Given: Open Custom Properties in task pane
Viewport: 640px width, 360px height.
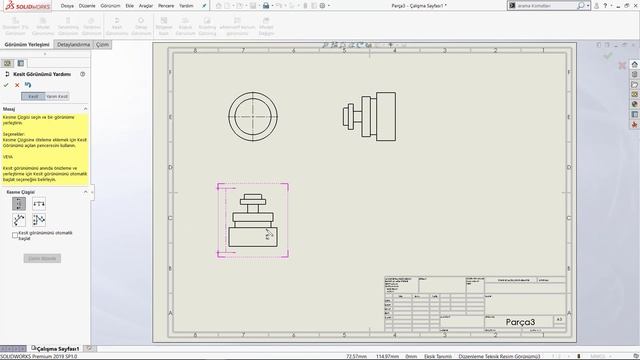Looking at the screenshot, I should (634, 114).
